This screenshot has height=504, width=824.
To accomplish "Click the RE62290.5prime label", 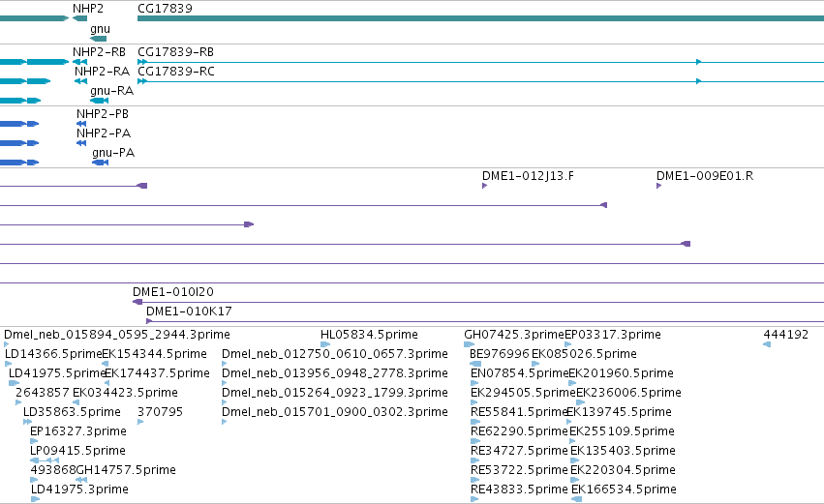I will (x=519, y=431).
